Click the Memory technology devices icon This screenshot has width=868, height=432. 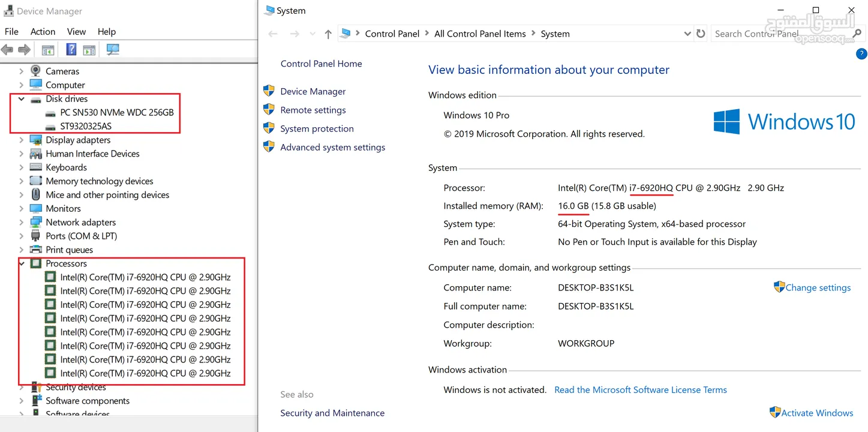point(36,181)
